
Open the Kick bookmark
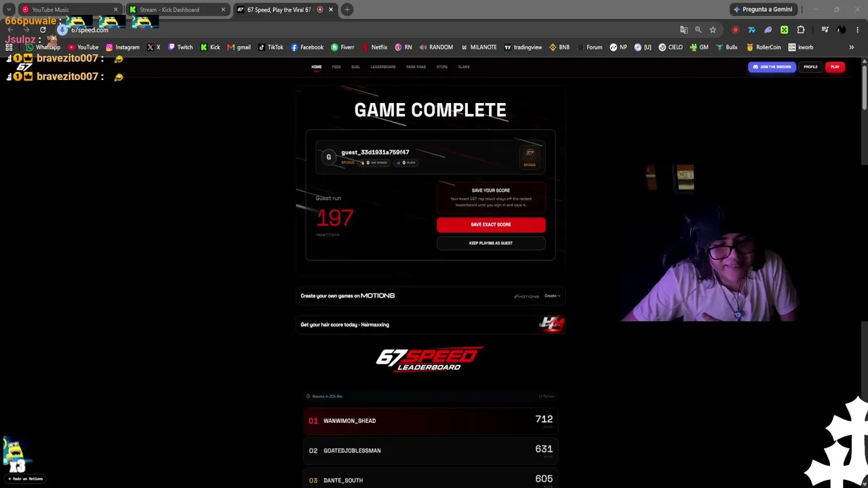coord(210,47)
